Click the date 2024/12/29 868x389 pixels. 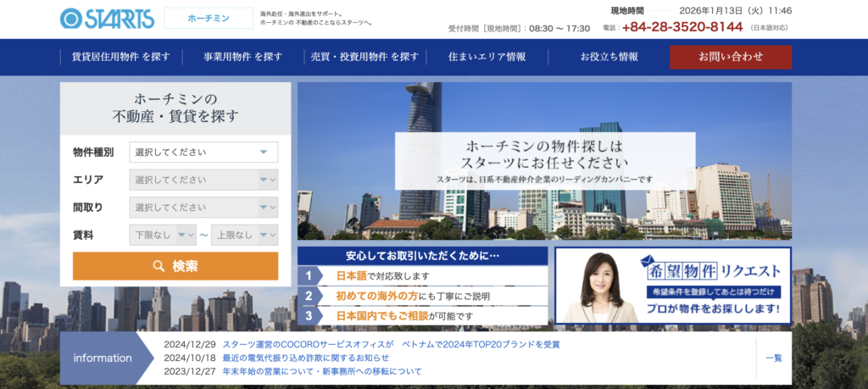pyautogui.click(x=189, y=345)
